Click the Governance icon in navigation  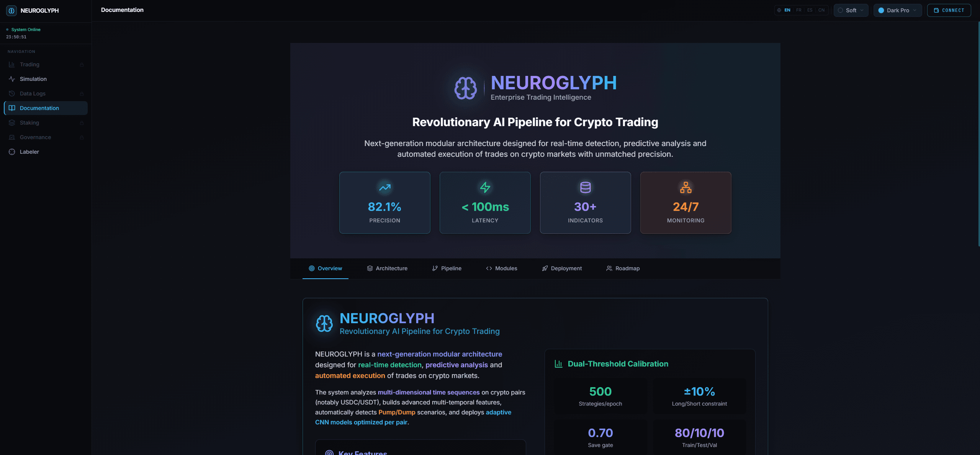pyautogui.click(x=11, y=137)
